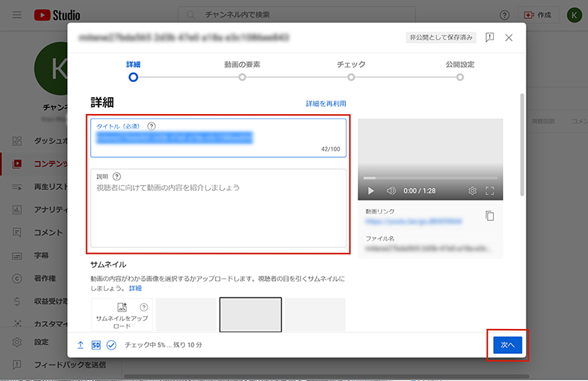Play the video preview
This screenshot has width=588, height=381.
[371, 191]
